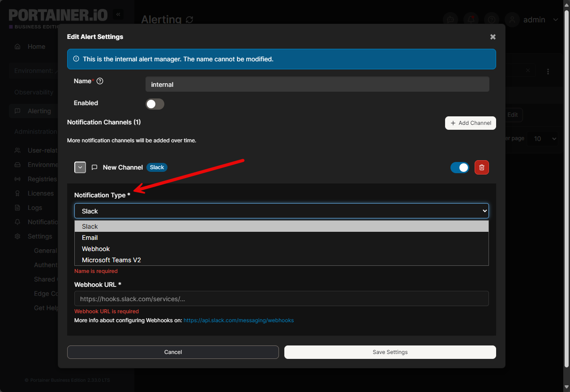Open the admin user menu chevron
The height and width of the screenshot is (392, 570).
pos(556,20)
